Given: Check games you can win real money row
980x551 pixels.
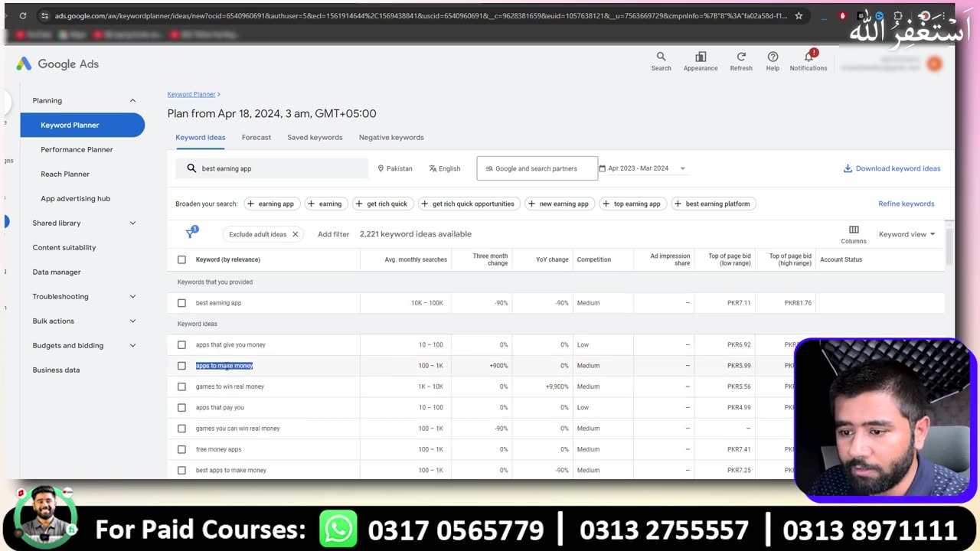Looking at the screenshot, I should [x=181, y=429].
